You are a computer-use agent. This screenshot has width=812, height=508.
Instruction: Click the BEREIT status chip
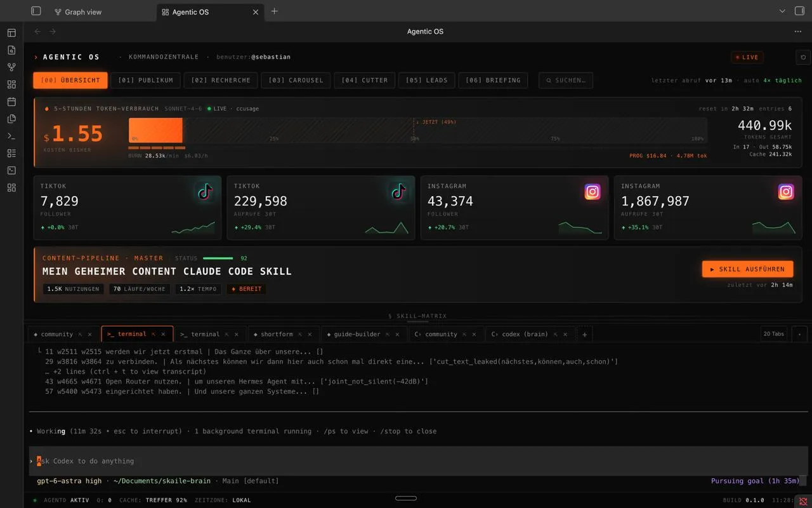(246, 289)
